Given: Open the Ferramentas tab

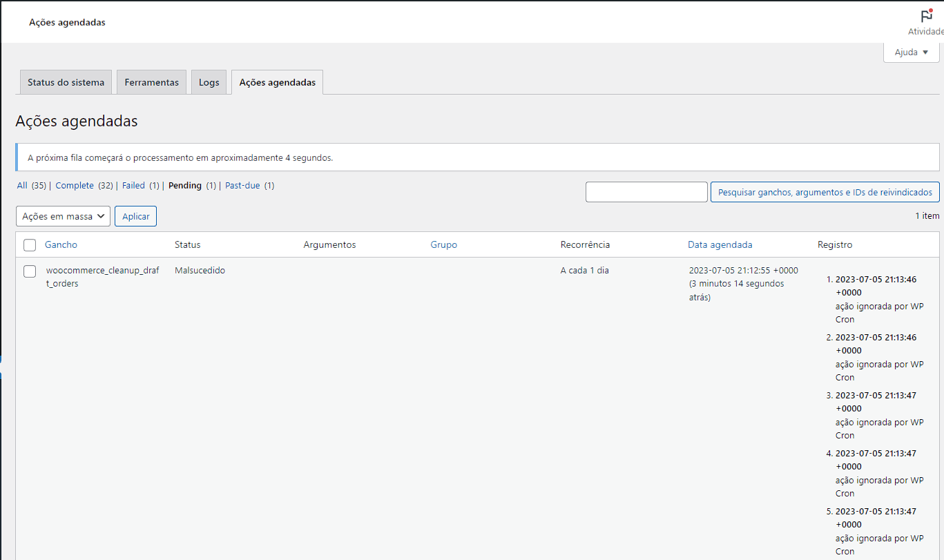Looking at the screenshot, I should 151,81.
